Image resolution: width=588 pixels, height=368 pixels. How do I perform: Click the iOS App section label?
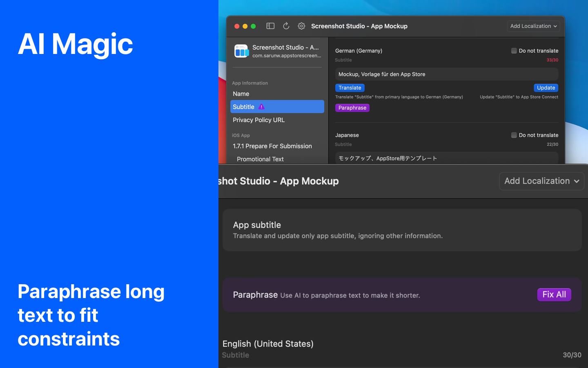click(x=241, y=135)
